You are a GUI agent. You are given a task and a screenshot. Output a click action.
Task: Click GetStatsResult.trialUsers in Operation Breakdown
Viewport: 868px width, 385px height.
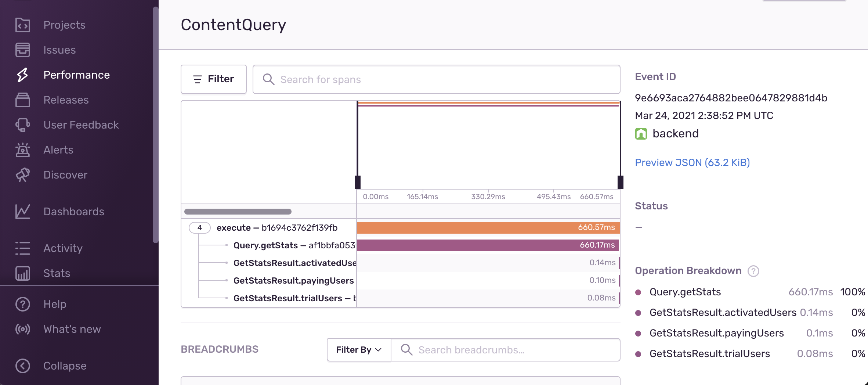tap(710, 354)
